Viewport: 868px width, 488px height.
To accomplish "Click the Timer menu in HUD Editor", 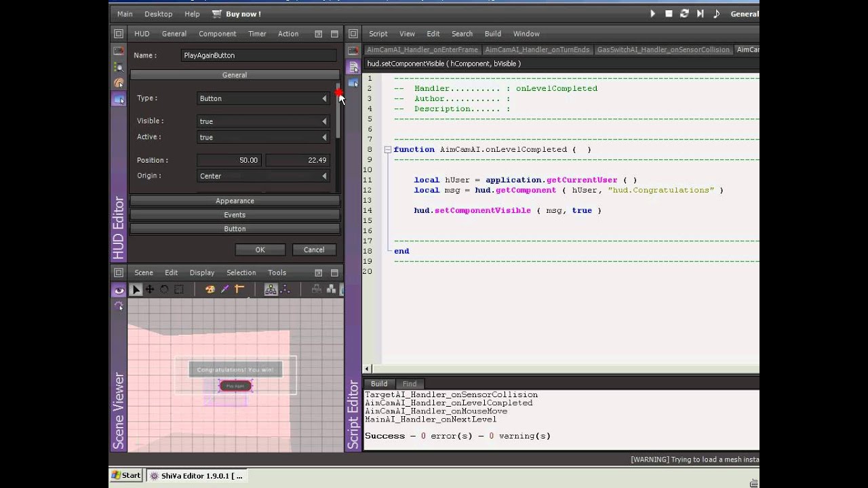I will 257,34.
